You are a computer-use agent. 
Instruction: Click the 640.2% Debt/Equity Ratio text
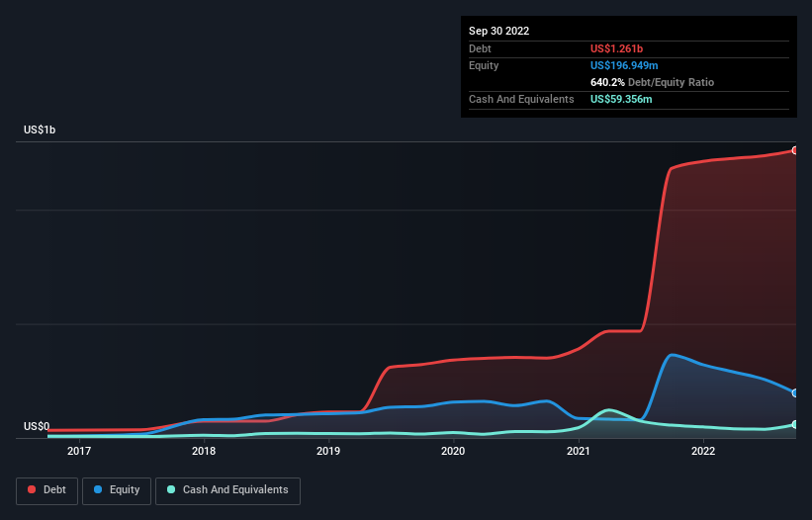pyautogui.click(x=652, y=82)
